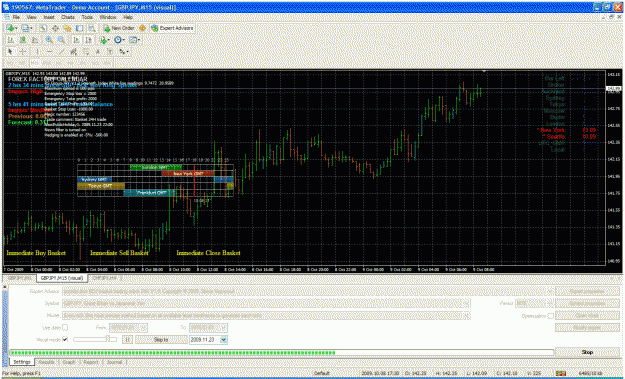Viewport: 625px width, 379px height.
Task: Select the crosshair tool
Action: (x=23, y=51)
